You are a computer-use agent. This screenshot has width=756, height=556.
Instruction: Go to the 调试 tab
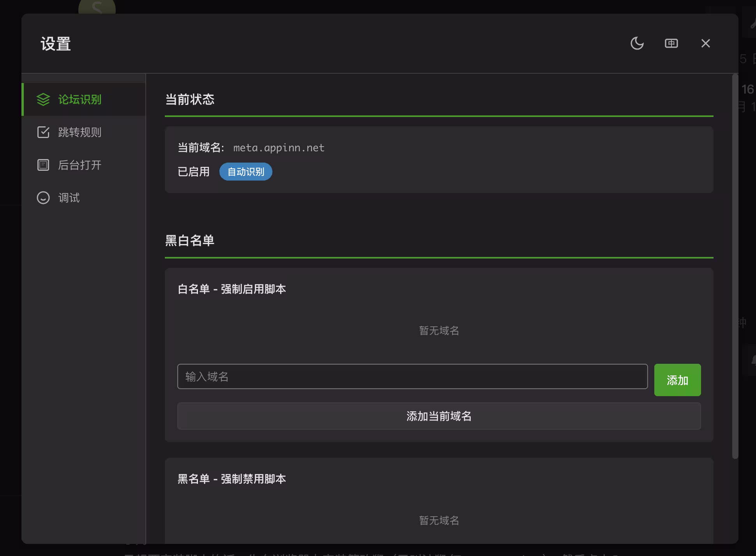[x=69, y=198]
